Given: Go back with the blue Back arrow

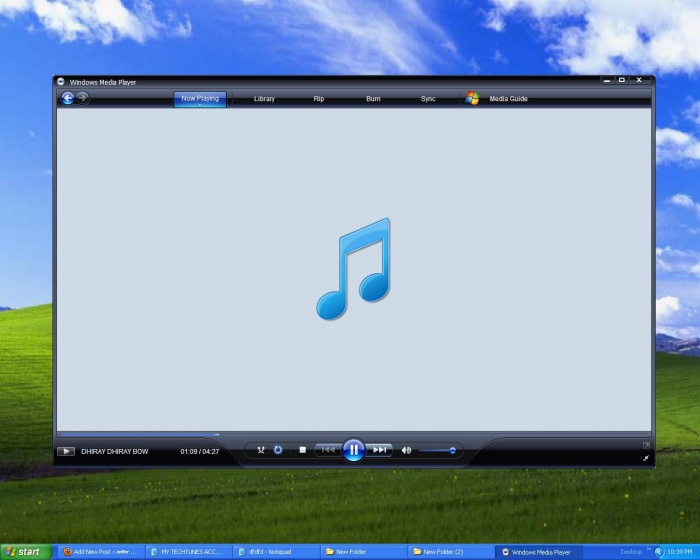Looking at the screenshot, I should point(67,98).
